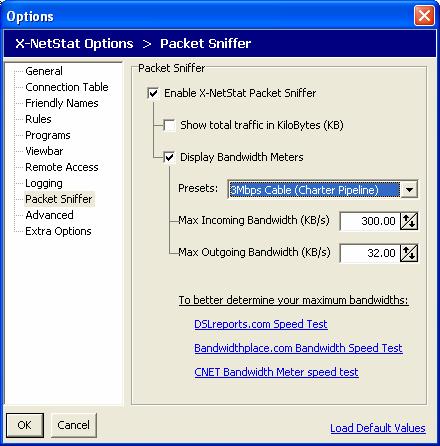Open the Presets dropdown arrow
Image resolution: width=440 pixels, height=446 pixels.
(409, 190)
